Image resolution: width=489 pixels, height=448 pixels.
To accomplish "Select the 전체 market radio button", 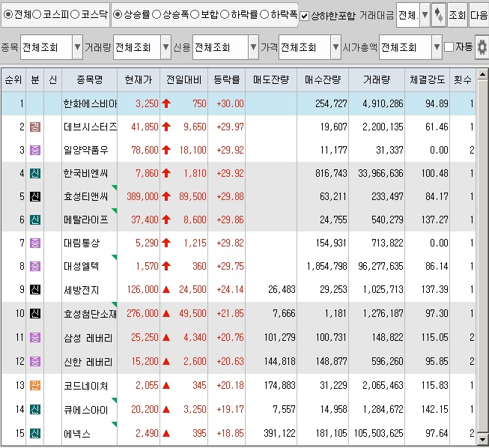I will 8,15.
